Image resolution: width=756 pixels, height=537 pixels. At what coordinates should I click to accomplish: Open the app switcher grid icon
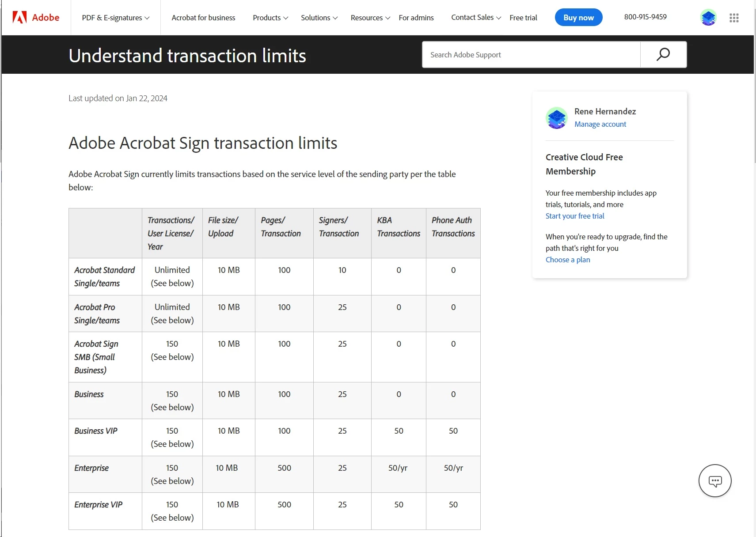coord(734,18)
